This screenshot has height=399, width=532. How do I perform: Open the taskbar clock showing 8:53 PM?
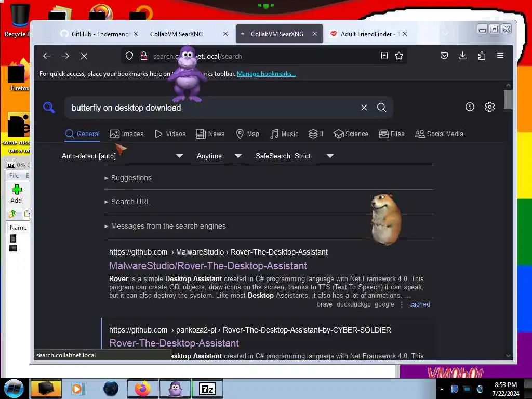click(506, 389)
